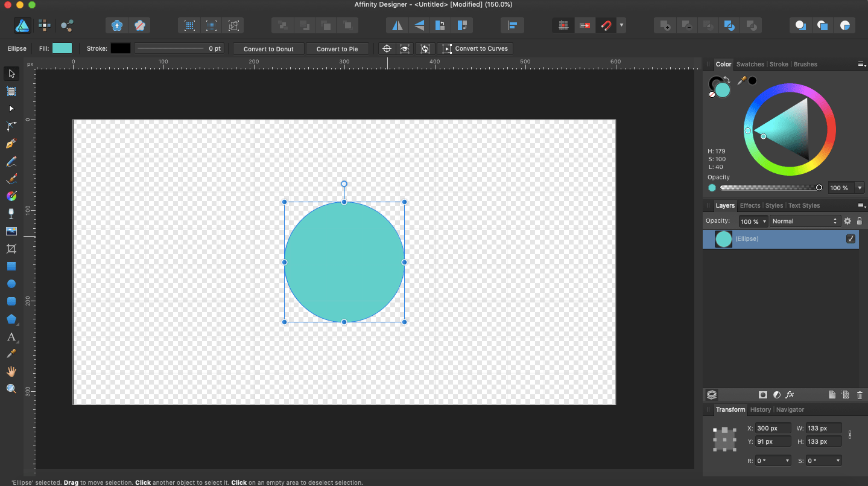Viewport: 868px width, 486px height.
Task: Select the Vector Crop tool
Action: pos(11,249)
